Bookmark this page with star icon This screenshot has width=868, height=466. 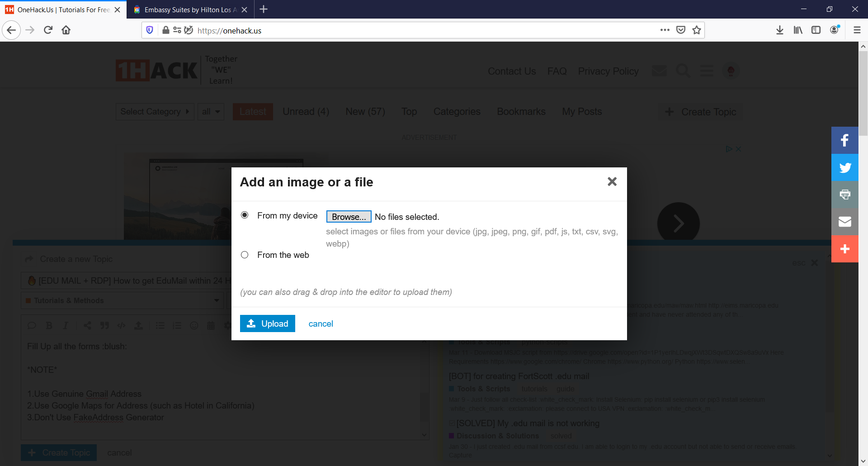coord(697,30)
